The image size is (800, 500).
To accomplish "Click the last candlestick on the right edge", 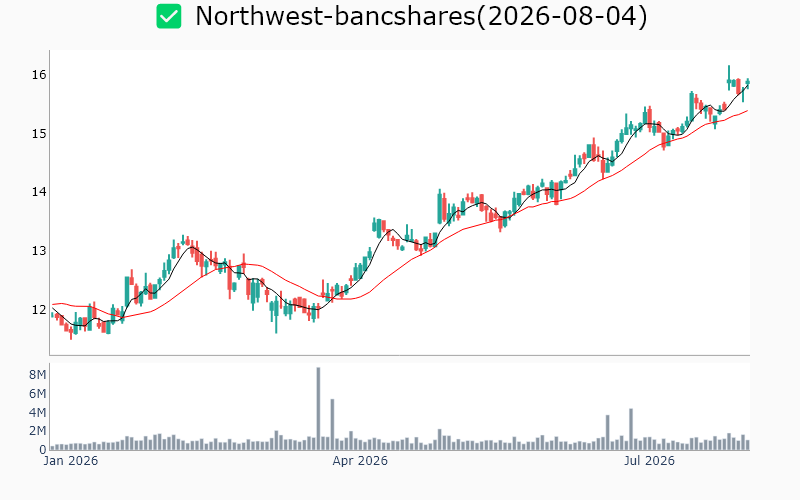I will click(748, 82).
